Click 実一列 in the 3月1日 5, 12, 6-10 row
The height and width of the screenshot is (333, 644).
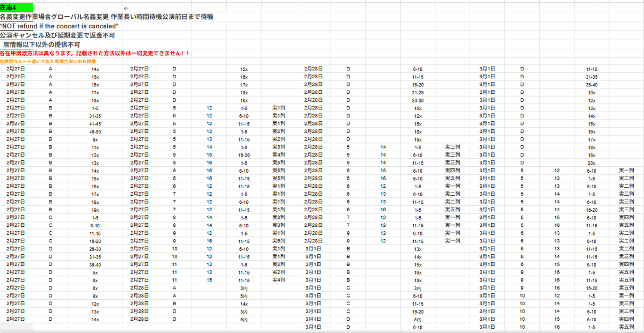pos(626,171)
